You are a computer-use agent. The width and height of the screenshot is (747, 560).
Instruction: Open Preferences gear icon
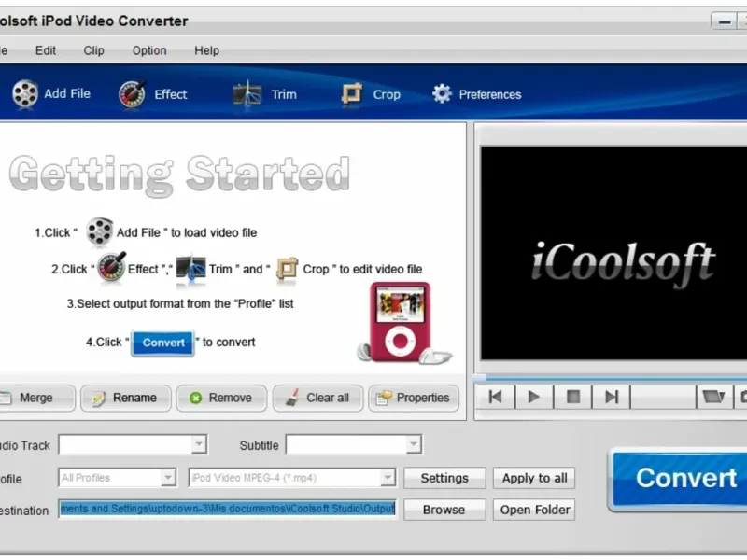click(x=442, y=94)
